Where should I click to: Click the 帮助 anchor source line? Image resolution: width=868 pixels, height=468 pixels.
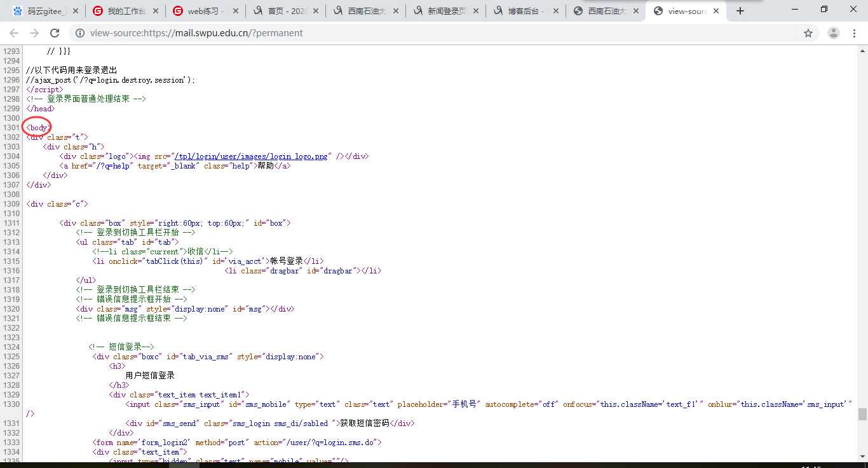tap(175, 166)
